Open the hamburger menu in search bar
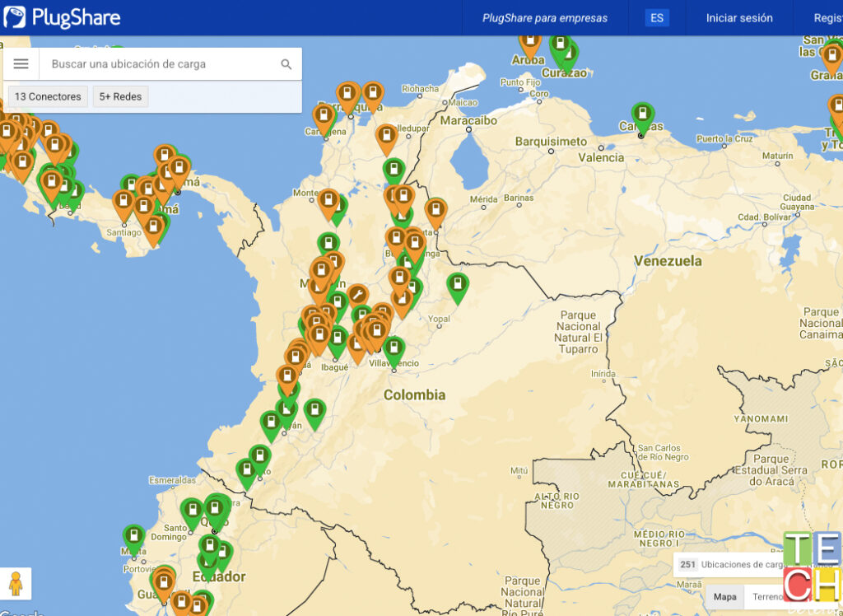Screen dimensions: 843x616 click(x=21, y=64)
